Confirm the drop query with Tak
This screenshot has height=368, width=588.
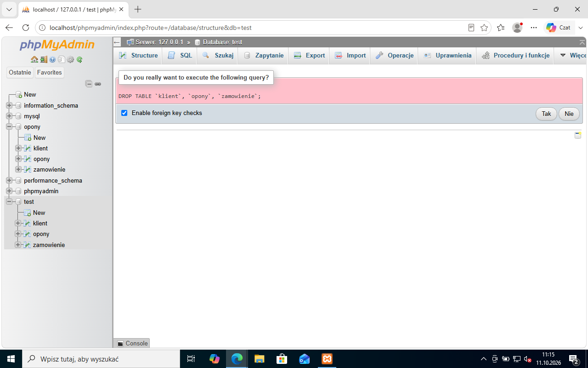pyautogui.click(x=546, y=114)
